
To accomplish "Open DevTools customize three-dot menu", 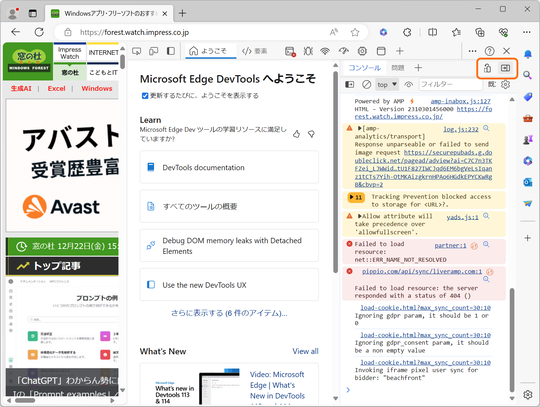I will tap(472, 51).
